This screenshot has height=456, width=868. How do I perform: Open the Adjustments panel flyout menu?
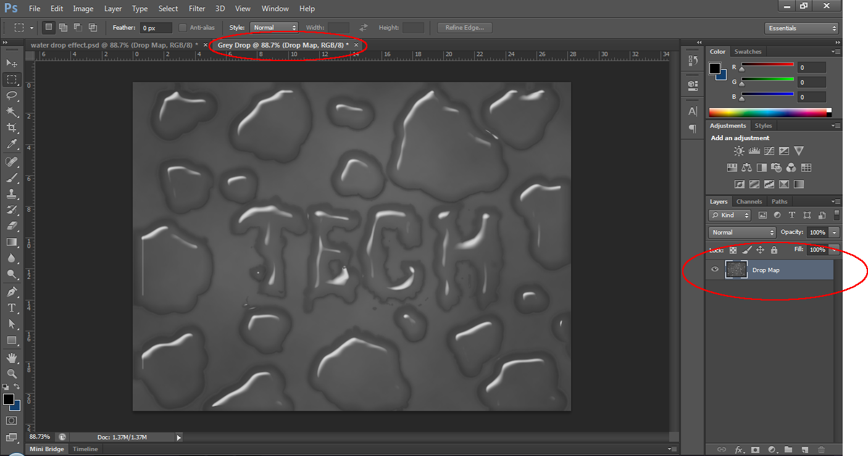click(x=837, y=126)
